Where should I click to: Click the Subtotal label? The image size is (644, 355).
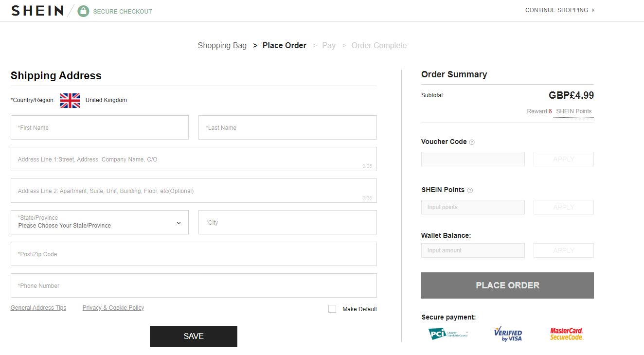[432, 95]
